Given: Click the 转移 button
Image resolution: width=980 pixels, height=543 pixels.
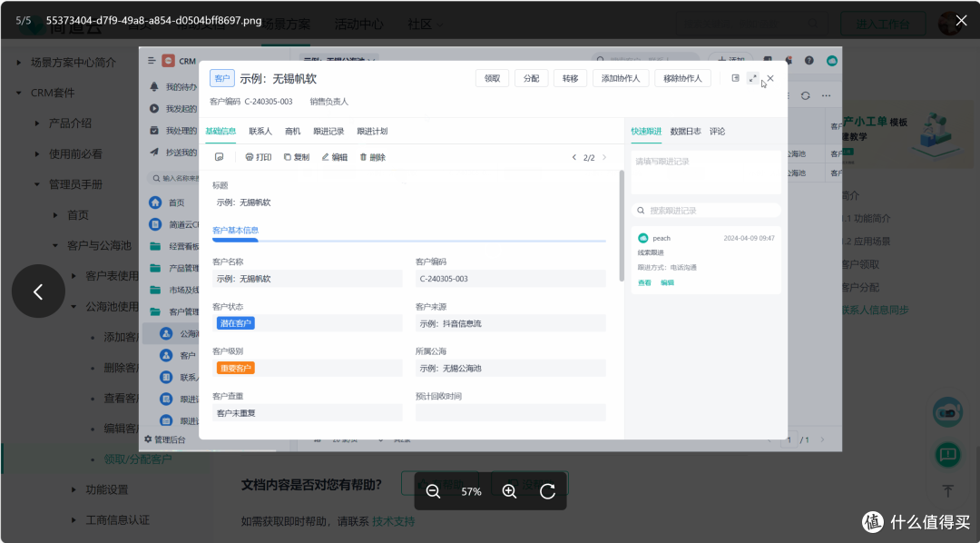Looking at the screenshot, I should [x=570, y=78].
